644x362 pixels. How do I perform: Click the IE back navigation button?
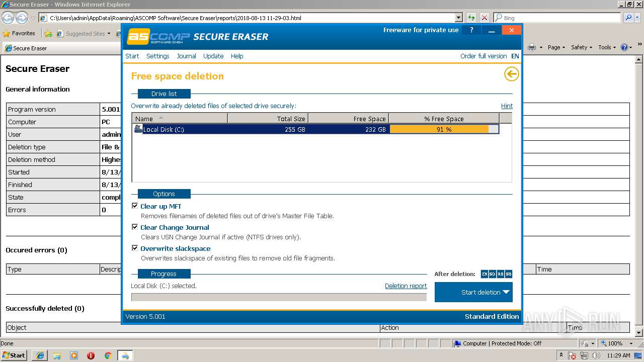8,18
